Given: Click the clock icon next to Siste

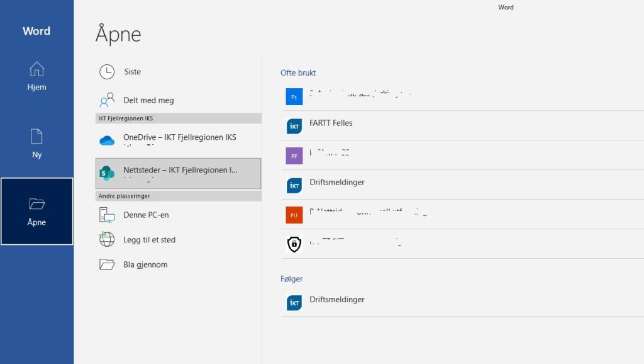Looking at the screenshot, I should (107, 72).
